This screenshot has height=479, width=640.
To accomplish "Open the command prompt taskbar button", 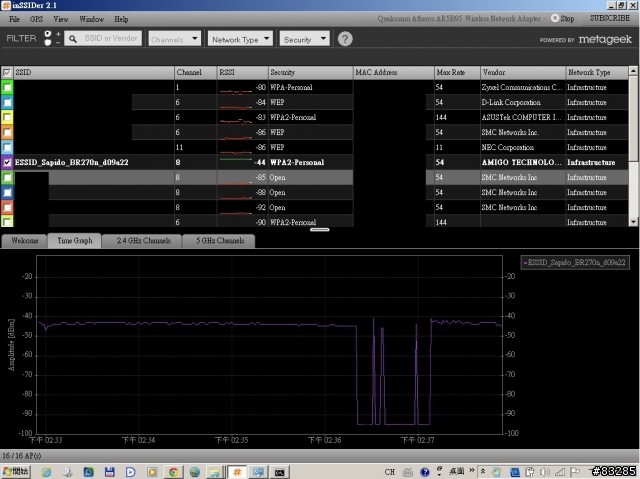I will [x=280, y=472].
